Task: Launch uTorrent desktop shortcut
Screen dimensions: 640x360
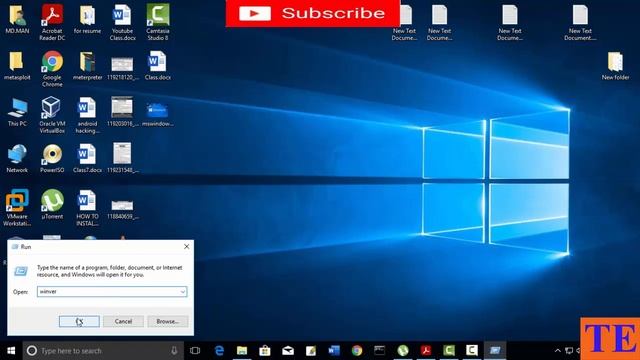Action: coord(52,205)
